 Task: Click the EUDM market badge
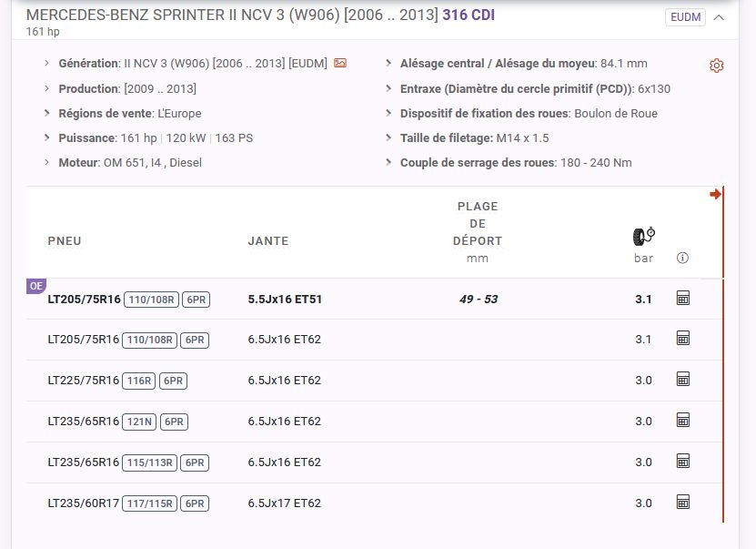(685, 17)
